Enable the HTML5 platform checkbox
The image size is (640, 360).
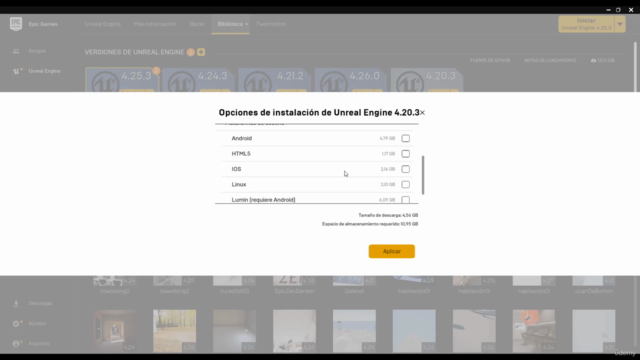pyautogui.click(x=405, y=154)
